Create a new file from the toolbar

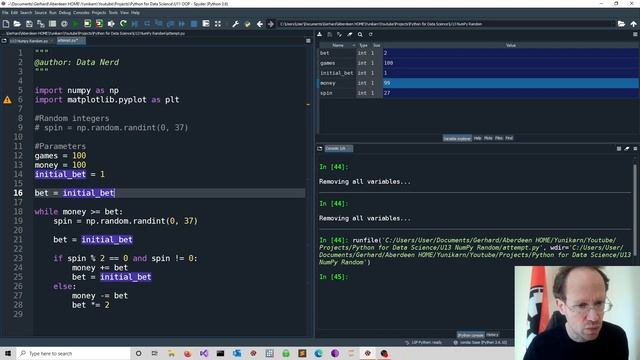click(x=6, y=24)
